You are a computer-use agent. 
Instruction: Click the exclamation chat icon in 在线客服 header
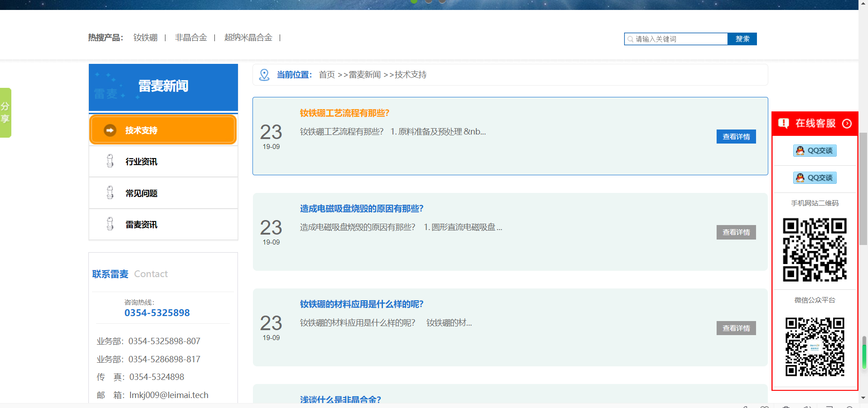tap(784, 123)
